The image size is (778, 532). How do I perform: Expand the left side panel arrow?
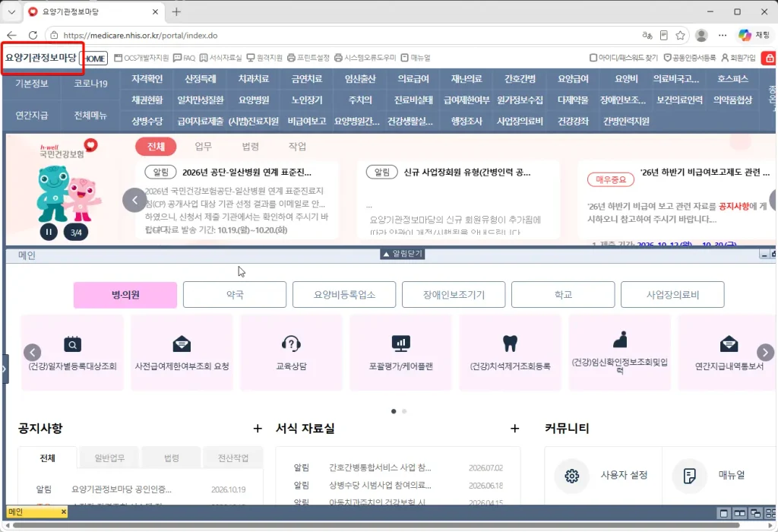pos(4,369)
